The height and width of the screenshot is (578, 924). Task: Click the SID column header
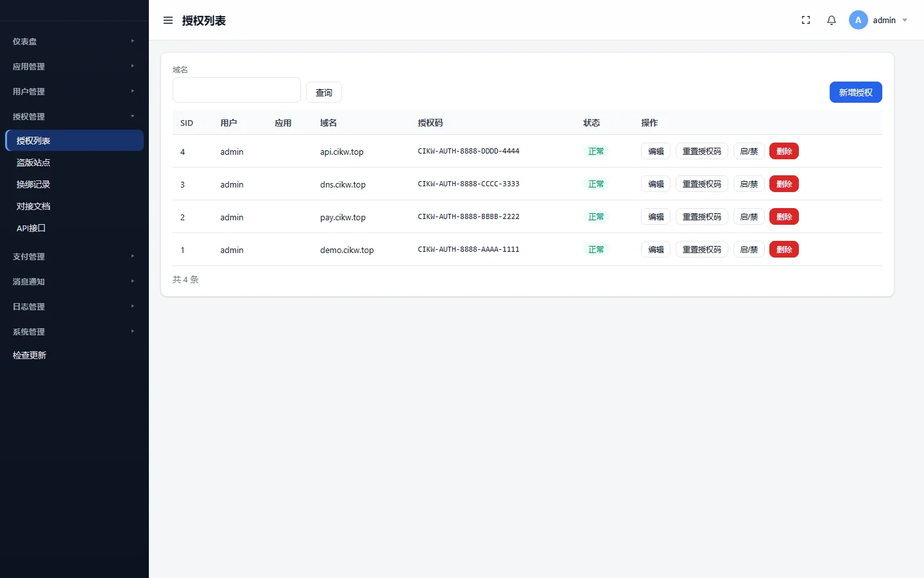coord(187,123)
